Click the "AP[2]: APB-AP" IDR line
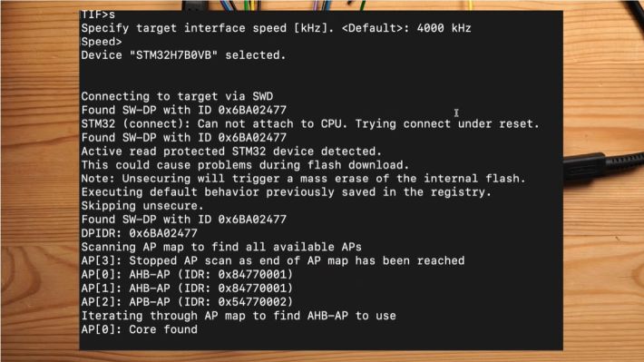Image resolution: width=644 pixels, height=362 pixels. coord(187,302)
